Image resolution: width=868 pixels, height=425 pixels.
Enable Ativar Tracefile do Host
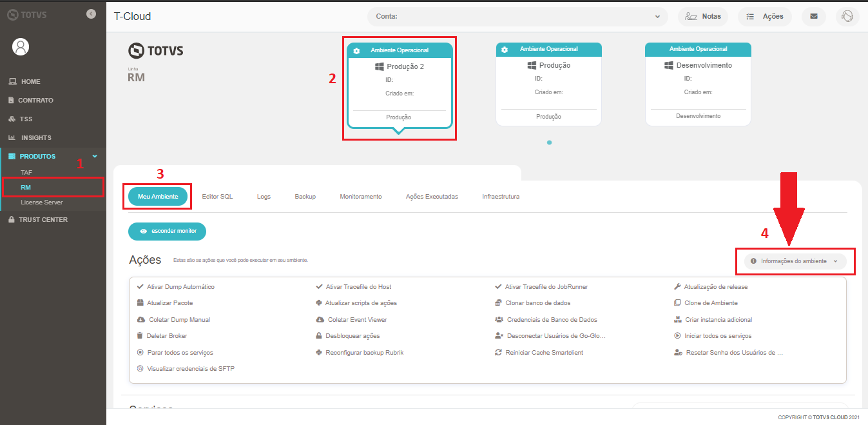pos(319,286)
